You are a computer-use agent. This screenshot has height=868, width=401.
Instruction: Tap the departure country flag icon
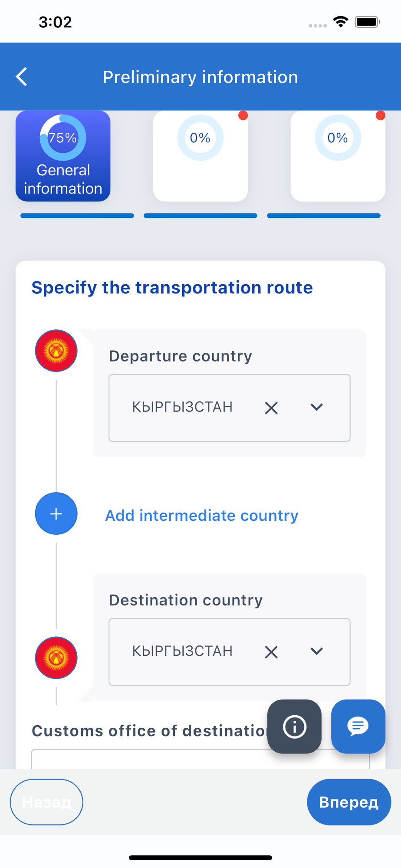[56, 351]
